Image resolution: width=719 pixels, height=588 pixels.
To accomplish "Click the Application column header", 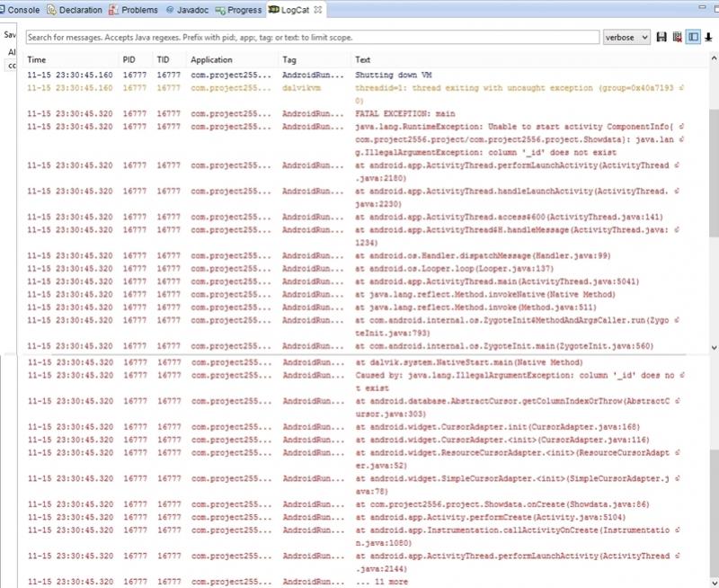I will click(232, 59).
